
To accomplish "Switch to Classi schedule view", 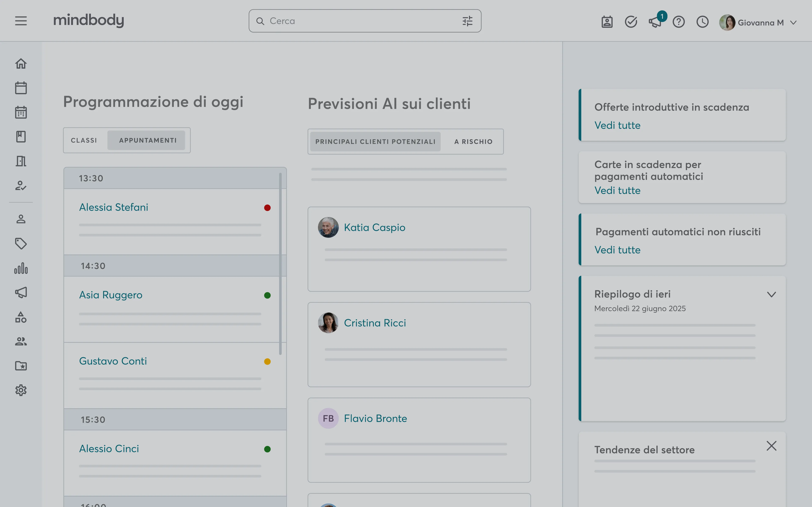I will [x=84, y=140].
